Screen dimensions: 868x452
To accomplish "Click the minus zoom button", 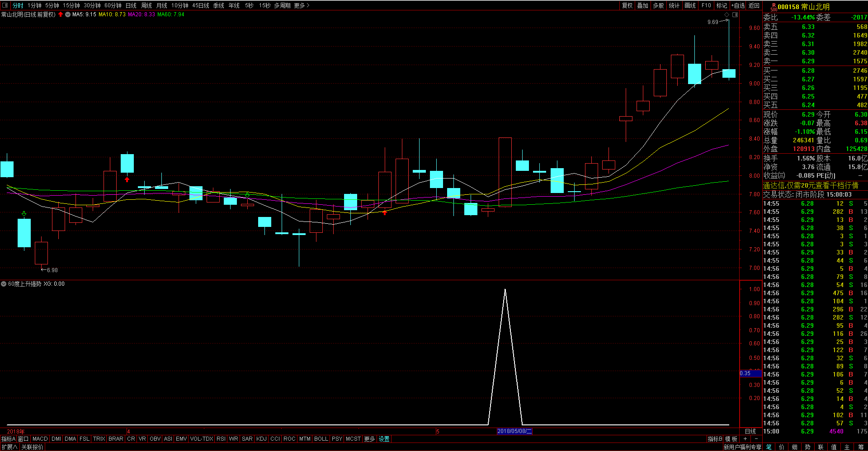I will pyautogui.click(x=756, y=439).
